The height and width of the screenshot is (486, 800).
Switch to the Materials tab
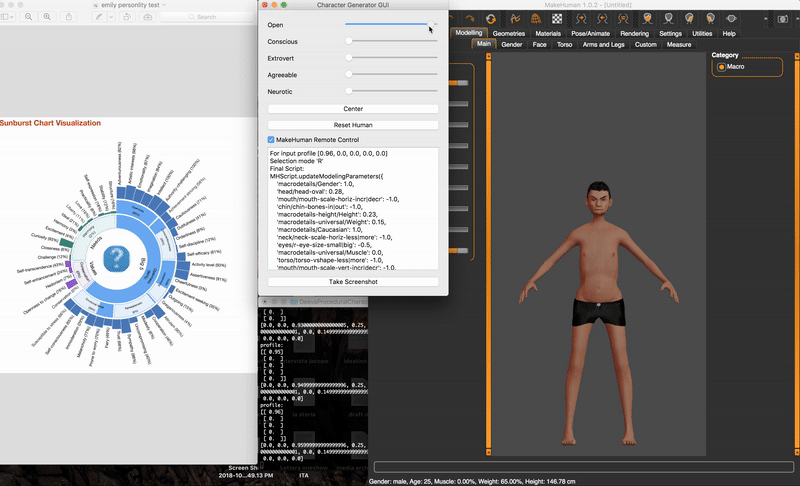(x=548, y=33)
